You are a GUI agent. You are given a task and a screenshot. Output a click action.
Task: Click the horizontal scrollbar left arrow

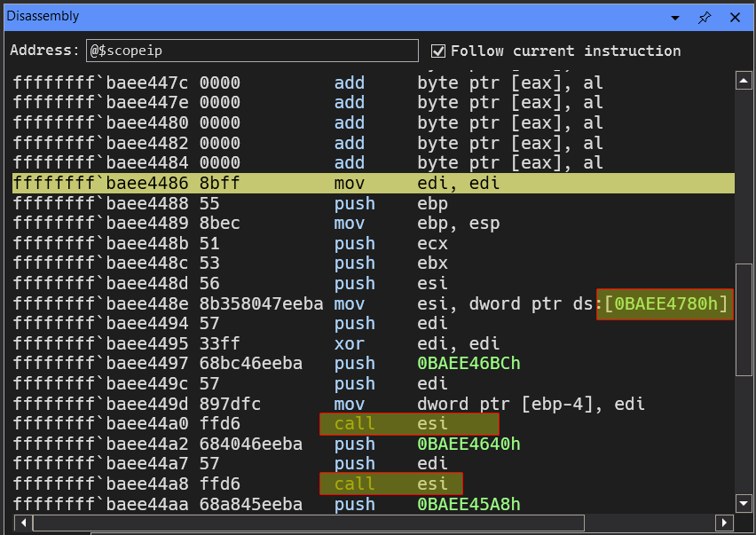(x=23, y=523)
